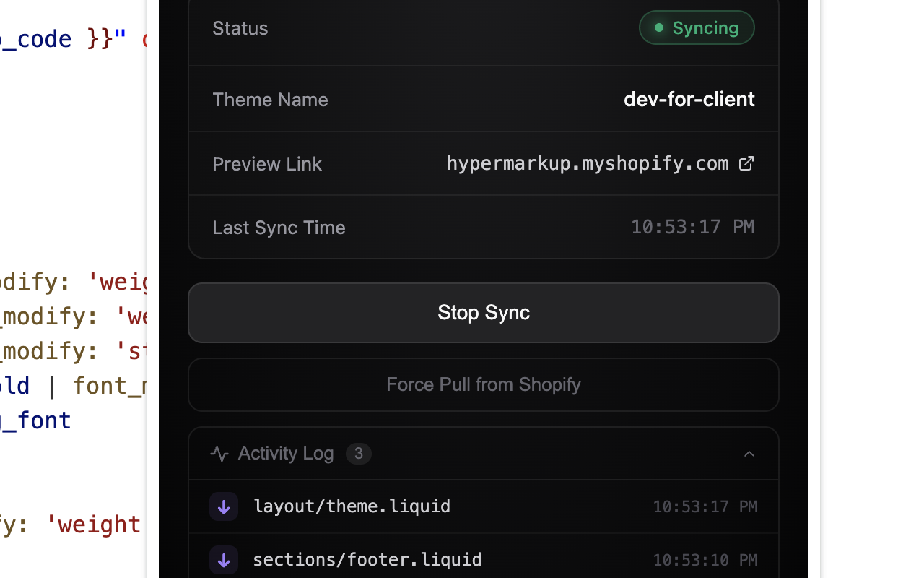
Task: Click the external link icon beside the preview URL
Action: click(x=746, y=164)
